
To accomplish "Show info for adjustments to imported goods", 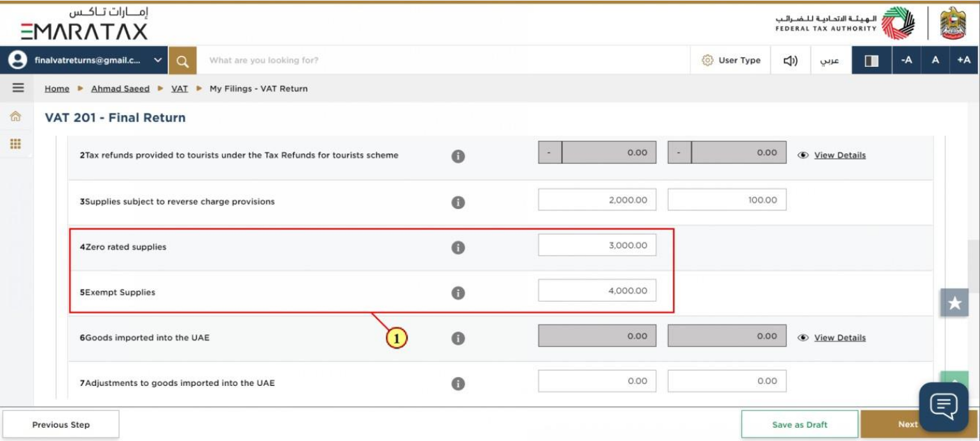I will [x=458, y=384].
